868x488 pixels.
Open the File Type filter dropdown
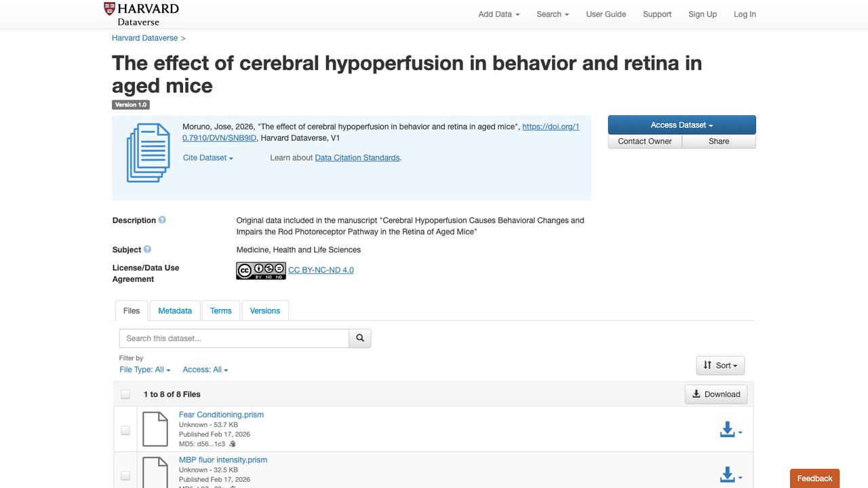tap(145, 369)
